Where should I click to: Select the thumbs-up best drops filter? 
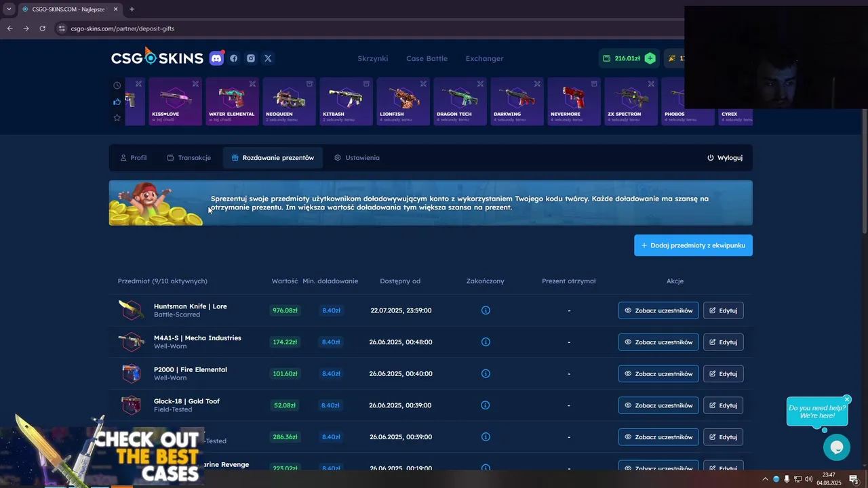(x=117, y=102)
